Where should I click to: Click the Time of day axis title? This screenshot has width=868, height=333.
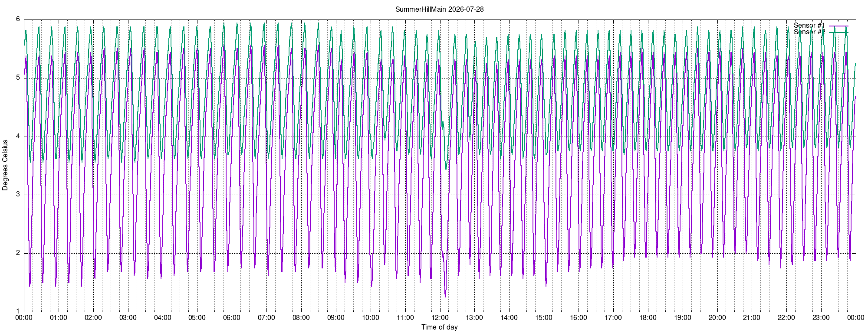pos(439,327)
